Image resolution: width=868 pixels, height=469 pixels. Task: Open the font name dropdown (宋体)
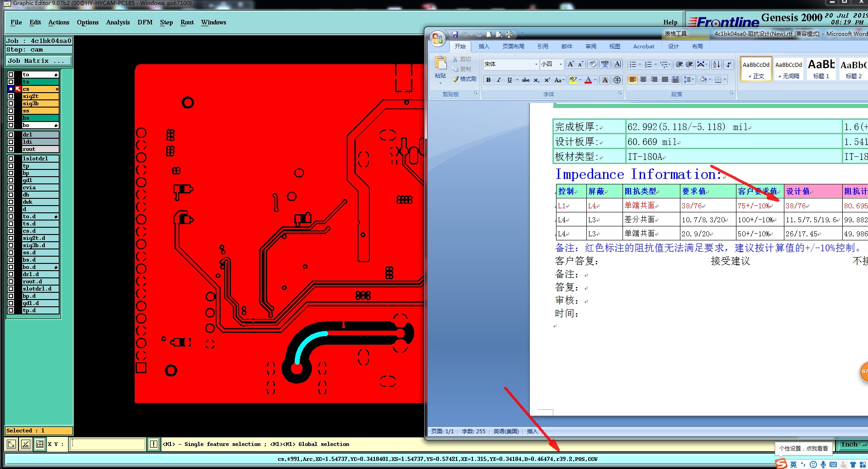(x=536, y=64)
